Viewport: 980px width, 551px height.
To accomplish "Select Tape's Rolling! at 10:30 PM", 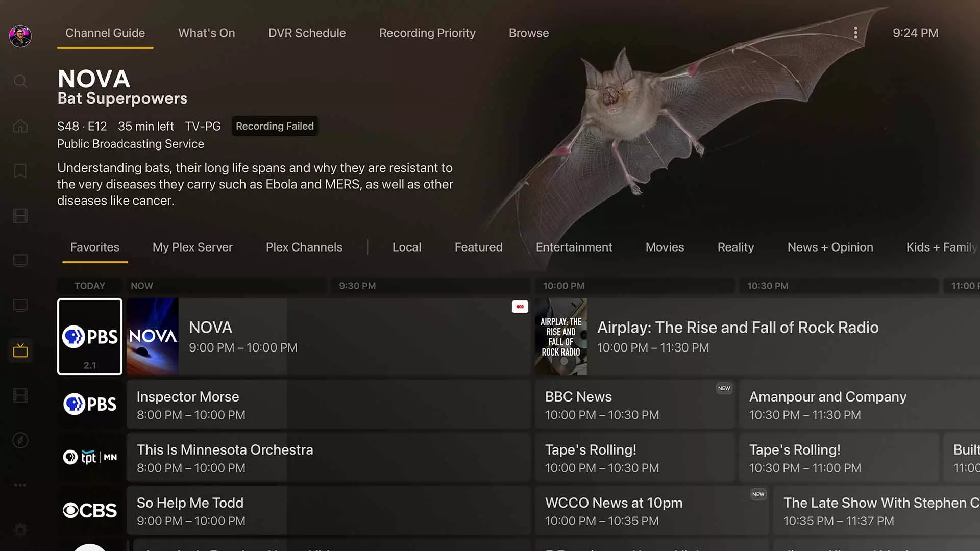I will pyautogui.click(x=839, y=457).
